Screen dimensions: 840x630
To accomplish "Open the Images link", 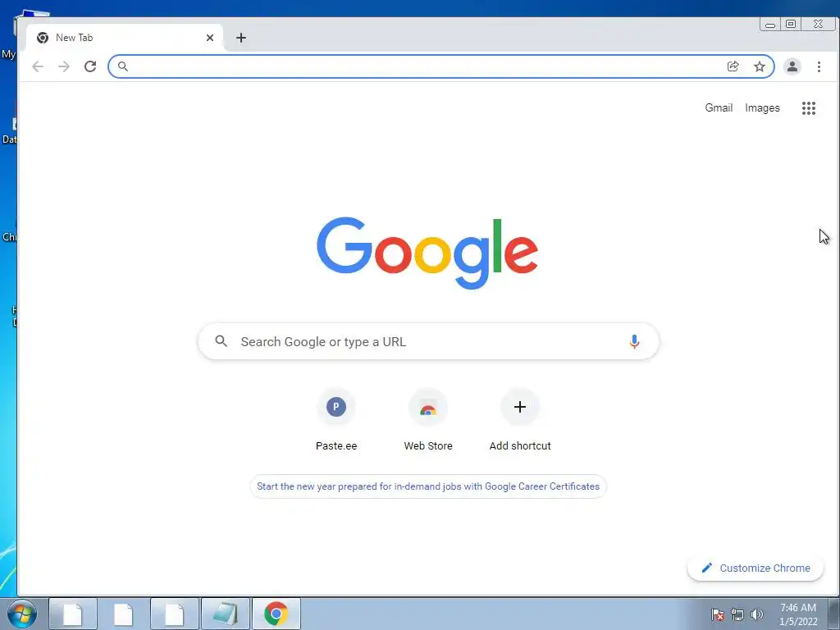I will pyautogui.click(x=762, y=107).
